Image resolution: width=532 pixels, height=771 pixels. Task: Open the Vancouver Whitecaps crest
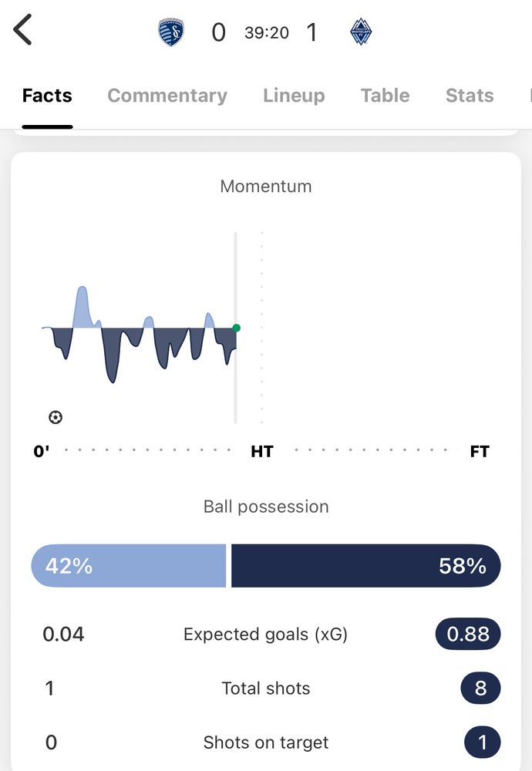click(x=361, y=32)
